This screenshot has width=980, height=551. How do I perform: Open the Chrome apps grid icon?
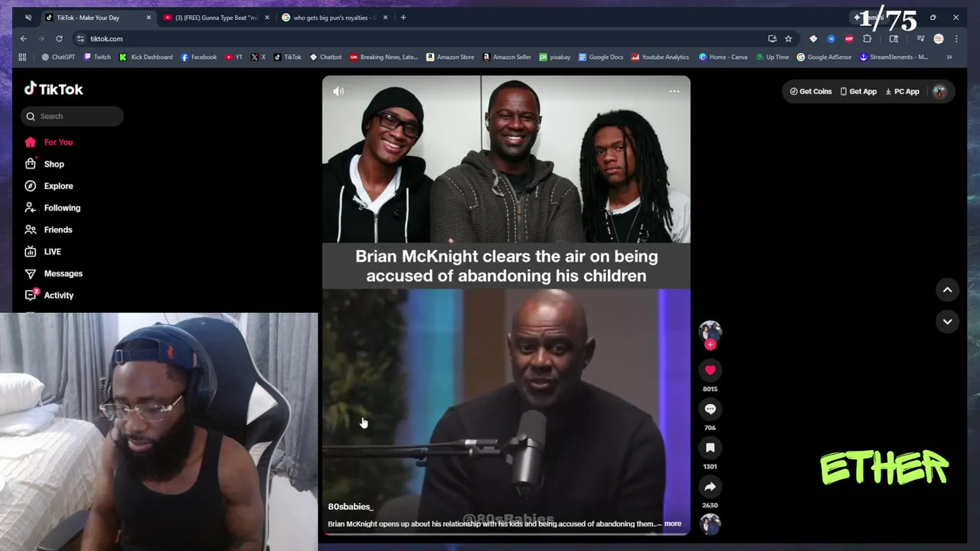tap(22, 57)
